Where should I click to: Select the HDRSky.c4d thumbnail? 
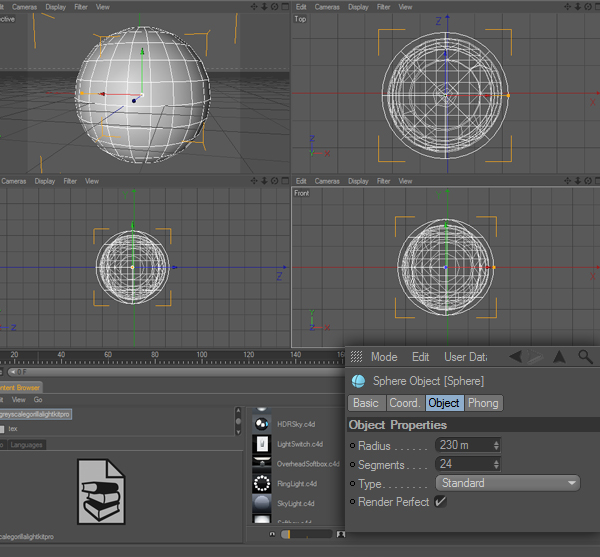tap(262, 424)
